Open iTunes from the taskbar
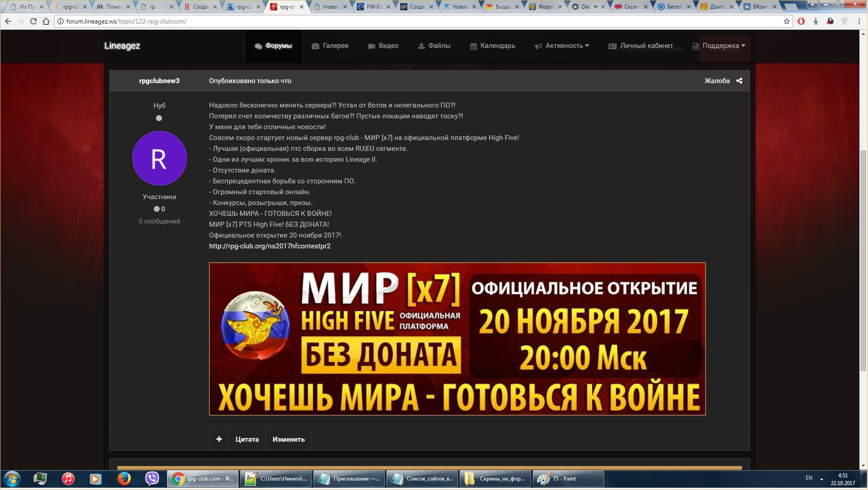 68,479
